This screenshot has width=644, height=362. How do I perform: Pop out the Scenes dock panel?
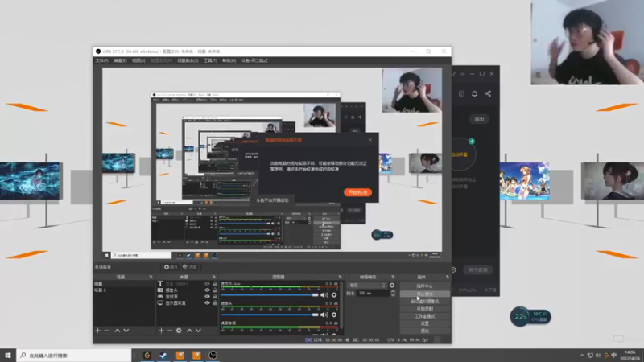pos(151,277)
